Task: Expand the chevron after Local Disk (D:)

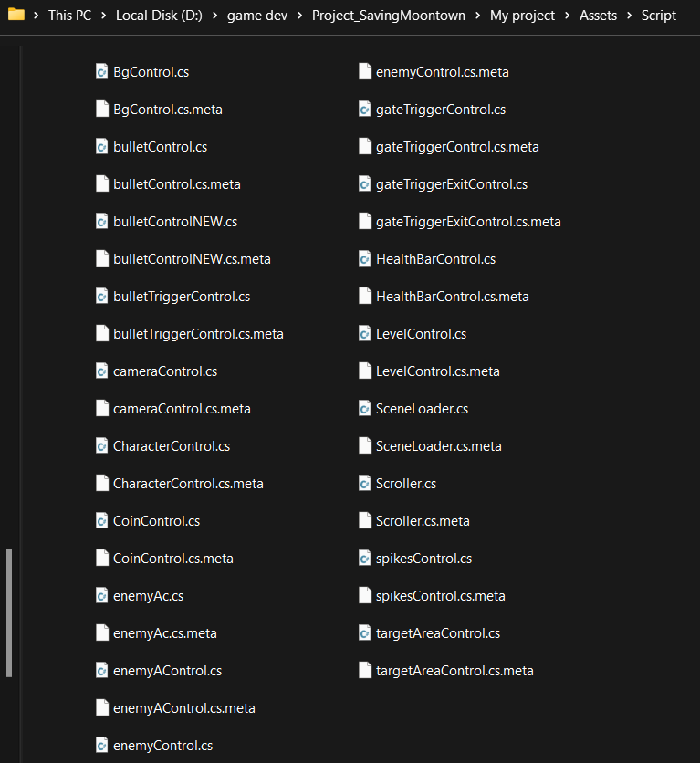Action: point(215,16)
